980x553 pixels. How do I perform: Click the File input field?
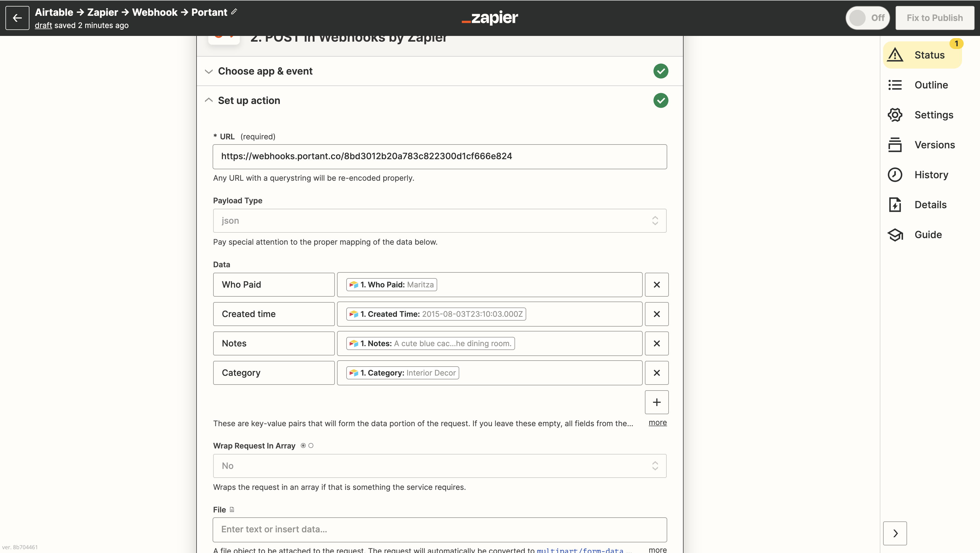pos(439,529)
